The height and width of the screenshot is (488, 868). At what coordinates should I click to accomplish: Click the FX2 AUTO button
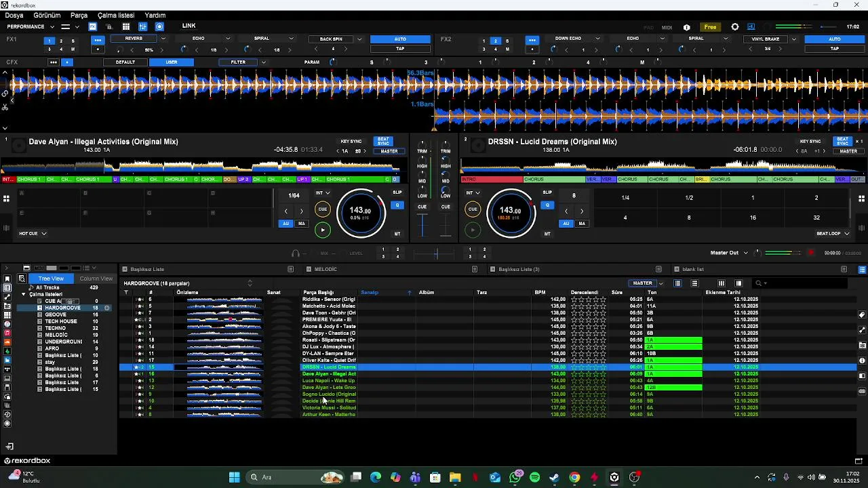(835, 39)
